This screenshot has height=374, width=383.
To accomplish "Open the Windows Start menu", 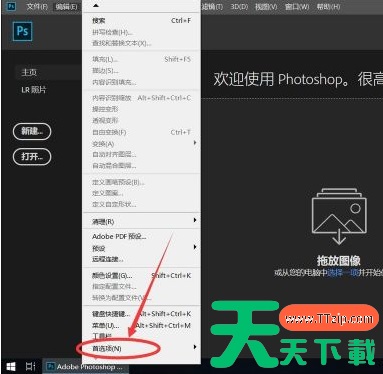I will click(x=11, y=367).
